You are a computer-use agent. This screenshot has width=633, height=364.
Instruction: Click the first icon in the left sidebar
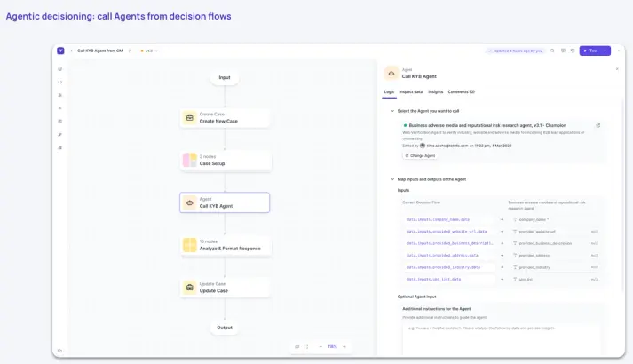pos(60,69)
